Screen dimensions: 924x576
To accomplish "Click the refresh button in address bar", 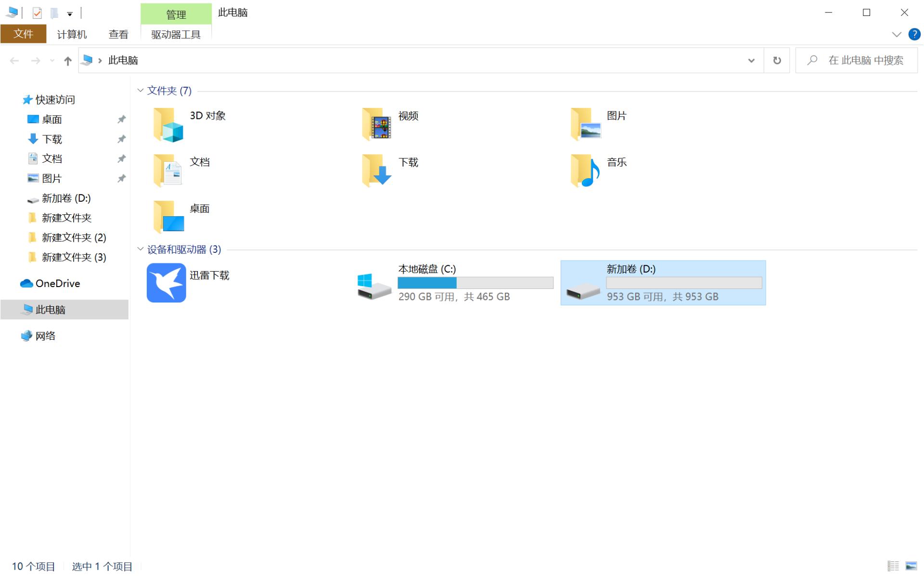I will click(776, 60).
